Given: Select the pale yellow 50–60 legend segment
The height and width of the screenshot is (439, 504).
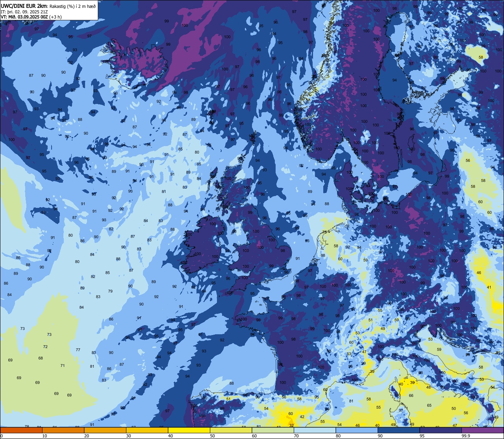Looking at the screenshot, I should (x=231, y=430).
